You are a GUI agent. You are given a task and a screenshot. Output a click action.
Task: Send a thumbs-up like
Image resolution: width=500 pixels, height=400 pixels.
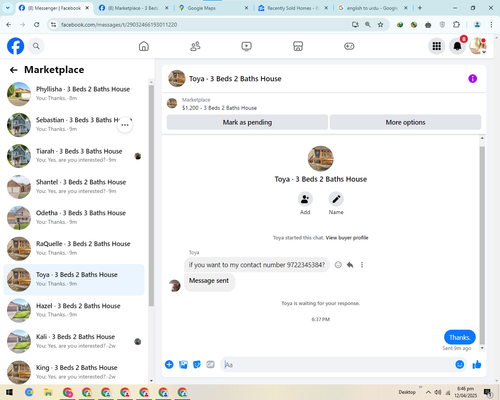(477, 364)
